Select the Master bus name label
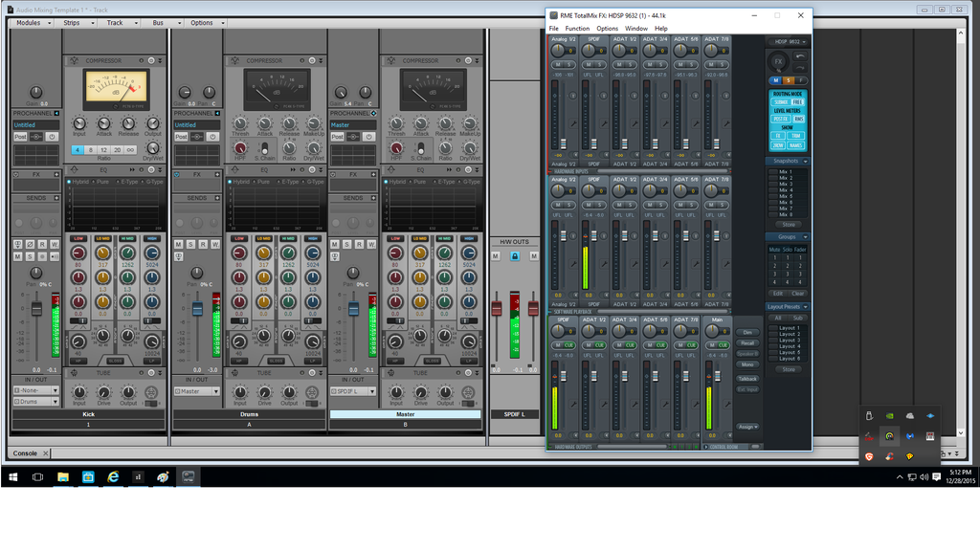 click(405, 414)
